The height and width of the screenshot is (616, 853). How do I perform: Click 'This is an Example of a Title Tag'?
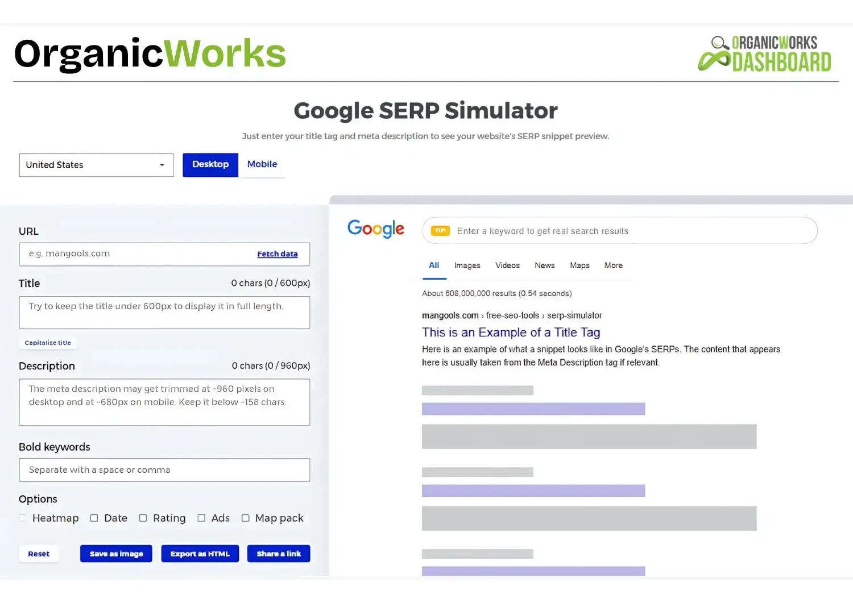[511, 332]
